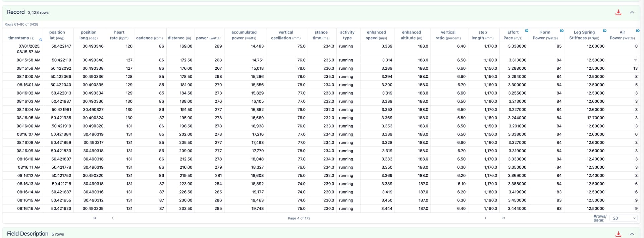Viewport: 644px width, 238px height.
Task: Collapse the Field Description section
Action: (x=632, y=234)
